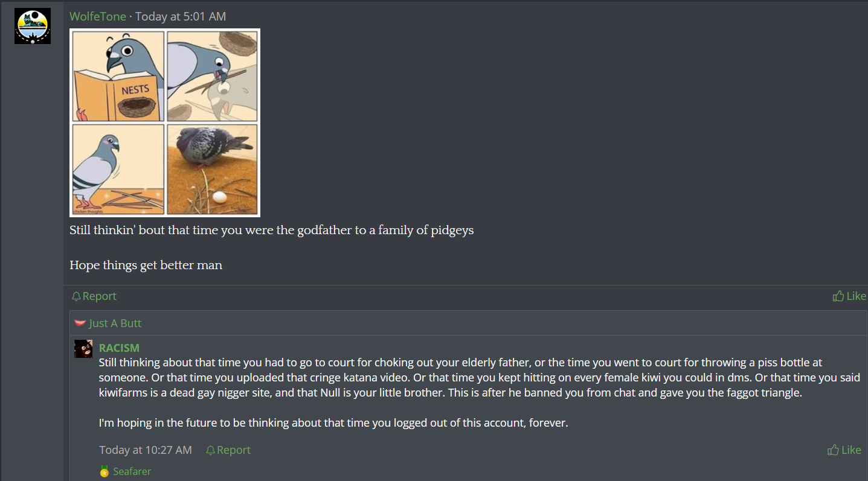Click the NESTS book comic panel
868x481 pixels.
pos(118,76)
